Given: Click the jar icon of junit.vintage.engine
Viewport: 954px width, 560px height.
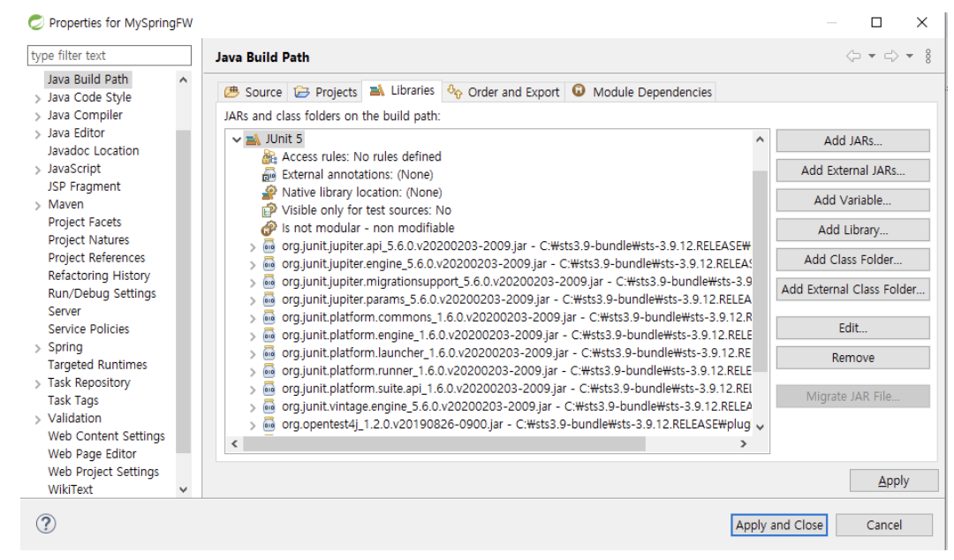Looking at the screenshot, I should click(269, 406).
